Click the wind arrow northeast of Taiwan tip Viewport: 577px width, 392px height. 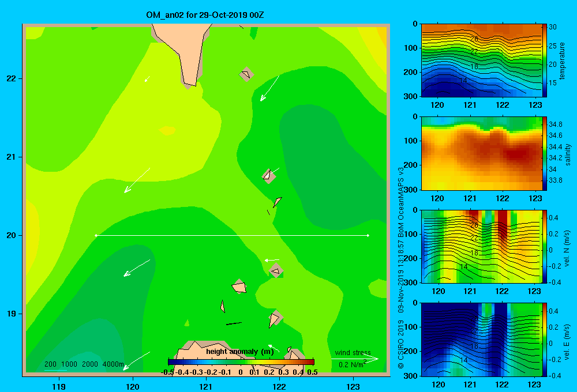click(269, 88)
